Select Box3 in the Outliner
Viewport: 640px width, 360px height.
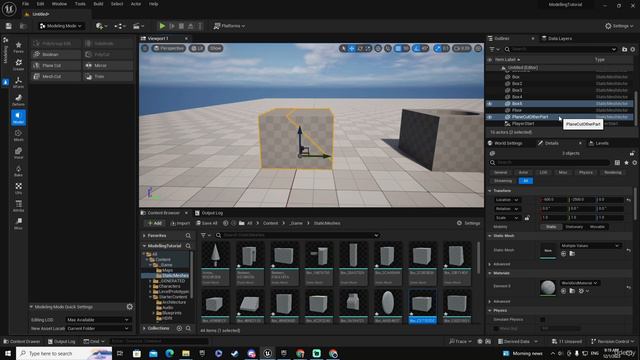pyautogui.click(x=517, y=90)
